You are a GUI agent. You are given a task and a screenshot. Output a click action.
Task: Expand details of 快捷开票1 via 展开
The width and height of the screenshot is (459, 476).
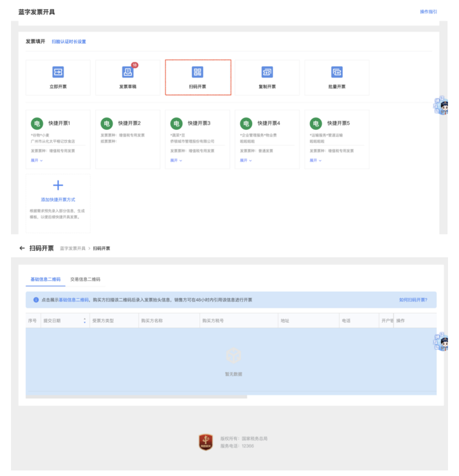point(37,160)
